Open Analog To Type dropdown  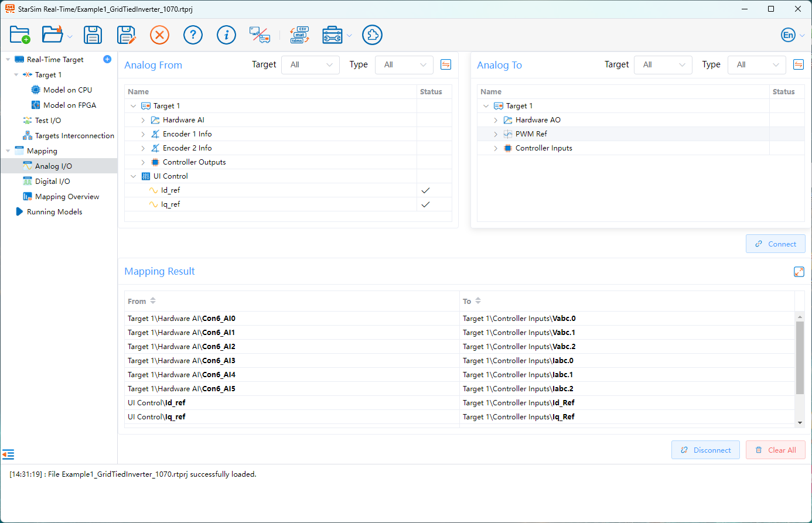click(757, 65)
